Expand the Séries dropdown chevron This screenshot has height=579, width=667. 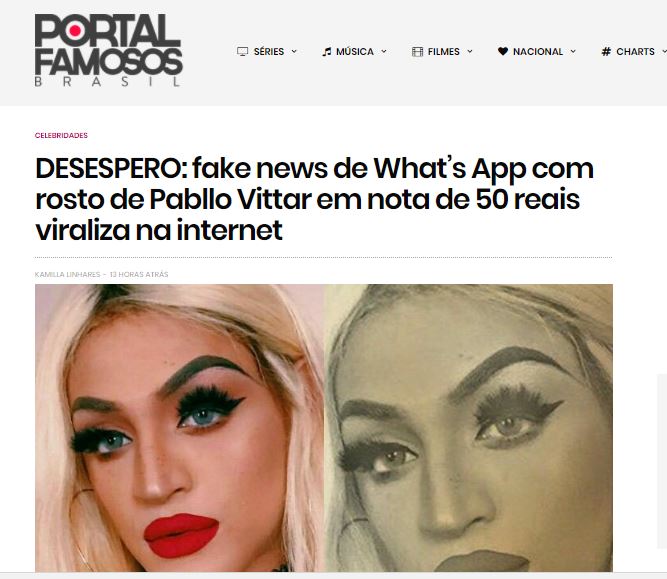coord(294,51)
